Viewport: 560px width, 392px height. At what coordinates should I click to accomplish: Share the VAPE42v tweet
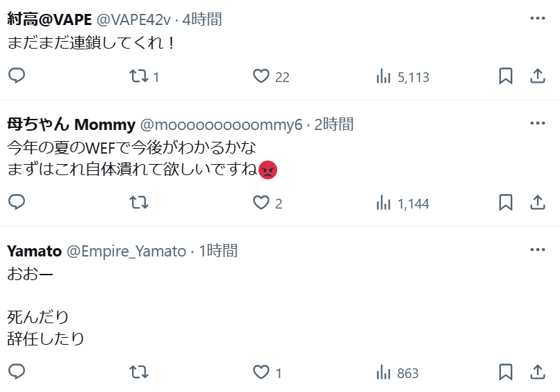[538, 76]
